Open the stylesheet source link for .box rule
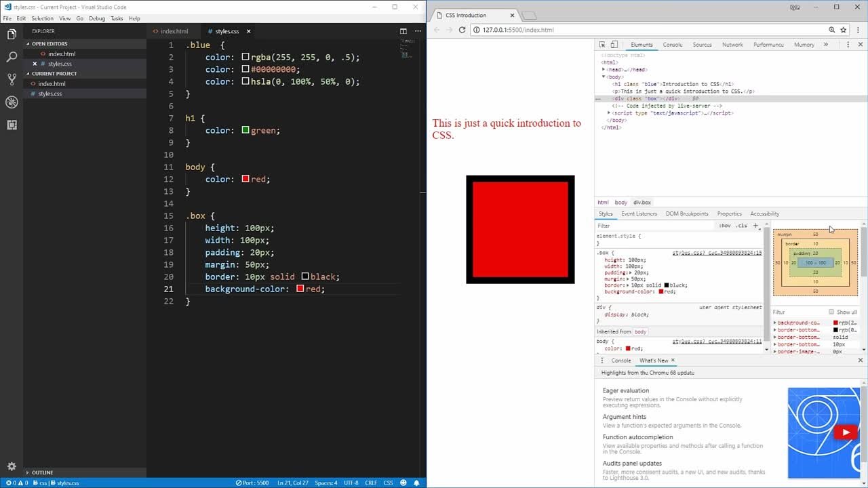Image resolution: width=868 pixels, height=488 pixels. pos(717,253)
